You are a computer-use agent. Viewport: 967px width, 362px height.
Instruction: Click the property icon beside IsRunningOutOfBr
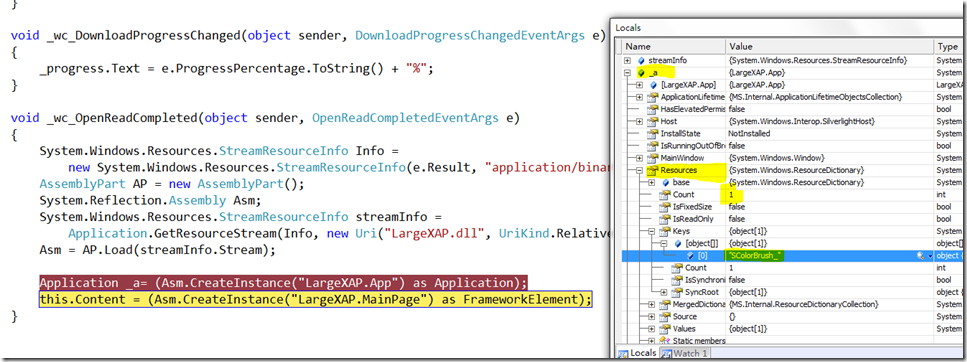(652, 146)
